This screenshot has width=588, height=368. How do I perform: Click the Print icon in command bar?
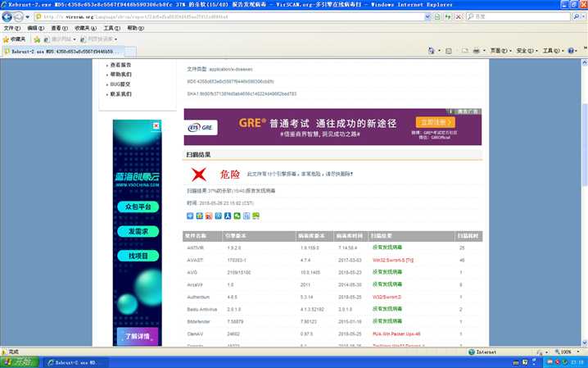[477, 51]
